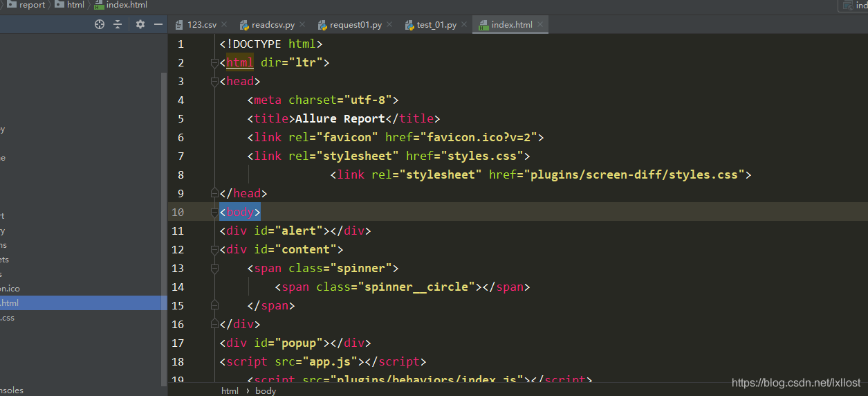Image resolution: width=868 pixels, height=396 pixels.
Task: Click the collapse all icon in project panel
Action: [x=118, y=24]
